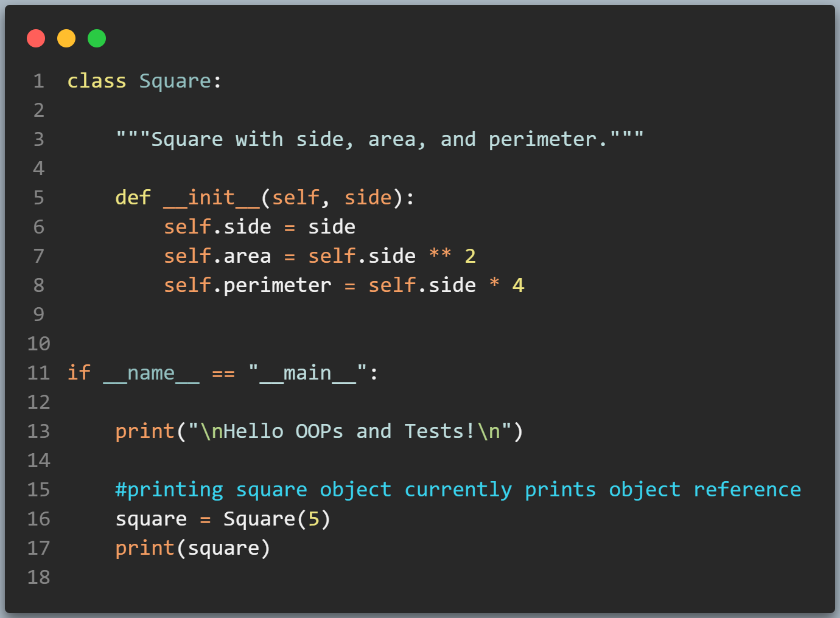This screenshot has height=618, width=840.
Task: Click the "__main__" string literal
Action: pyautogui.click(x=308, y=373)
